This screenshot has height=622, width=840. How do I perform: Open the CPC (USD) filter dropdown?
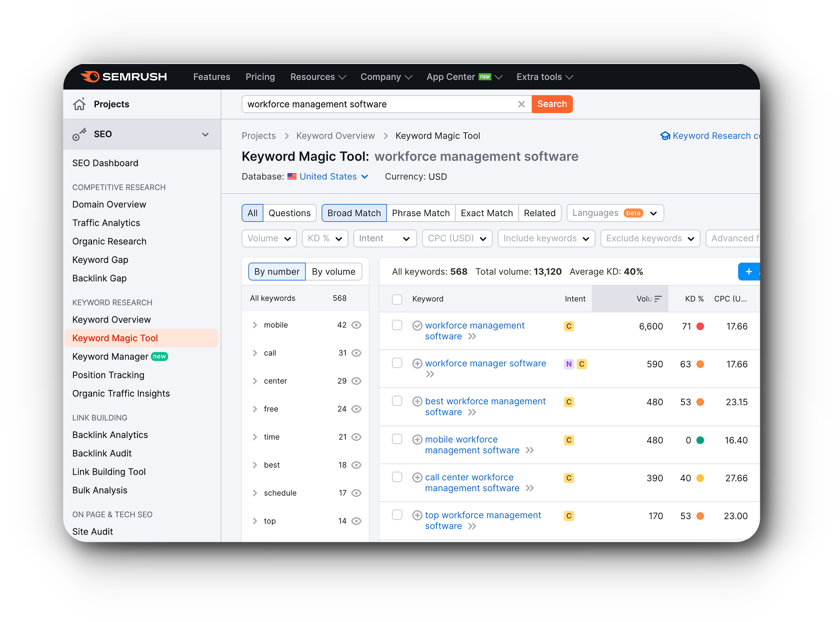point(457,239)
